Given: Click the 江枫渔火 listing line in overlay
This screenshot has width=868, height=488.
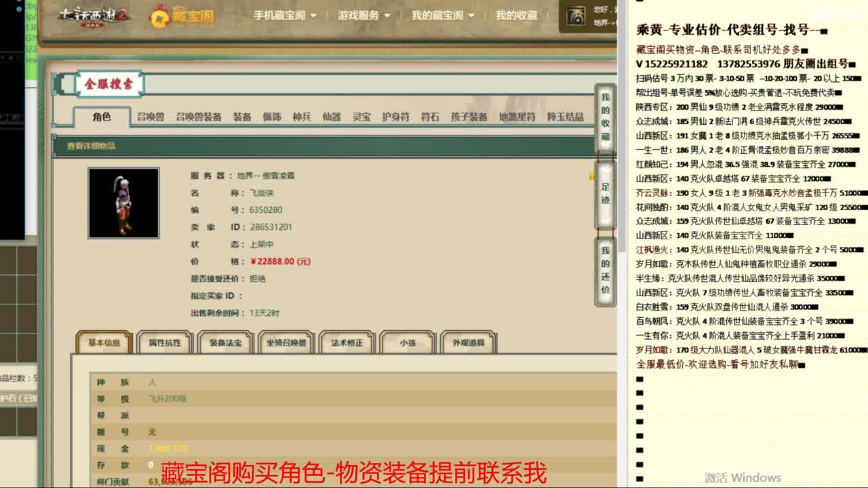Looking at the screenshot, I should (750, 249).
